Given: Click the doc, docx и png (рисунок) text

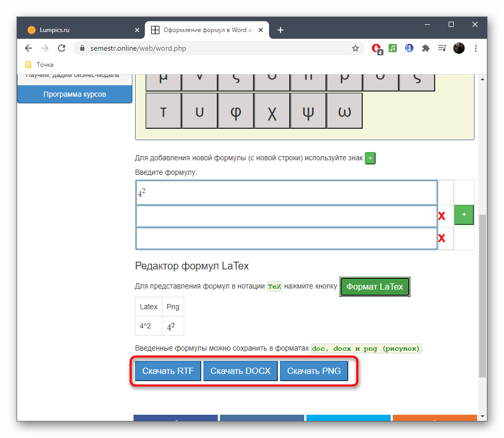Looking at the screenshot, I should tap(366, 349).
